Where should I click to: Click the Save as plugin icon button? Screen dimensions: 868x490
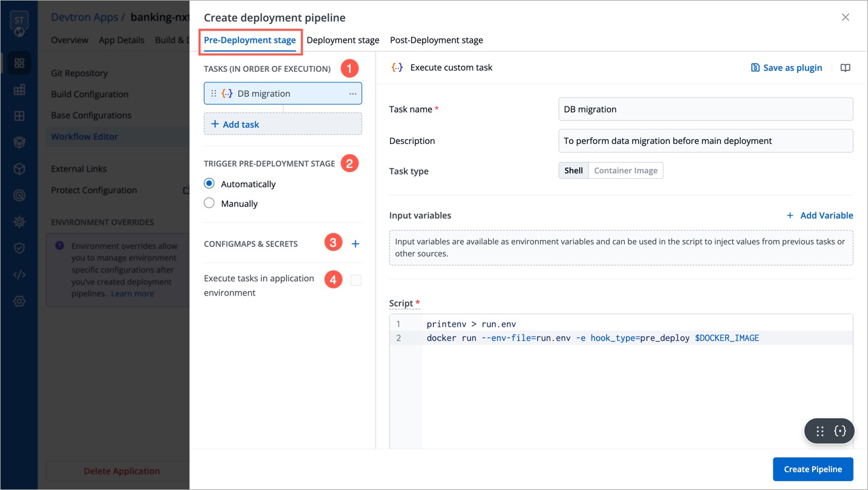pyautogui.click(x=786, y=68)
